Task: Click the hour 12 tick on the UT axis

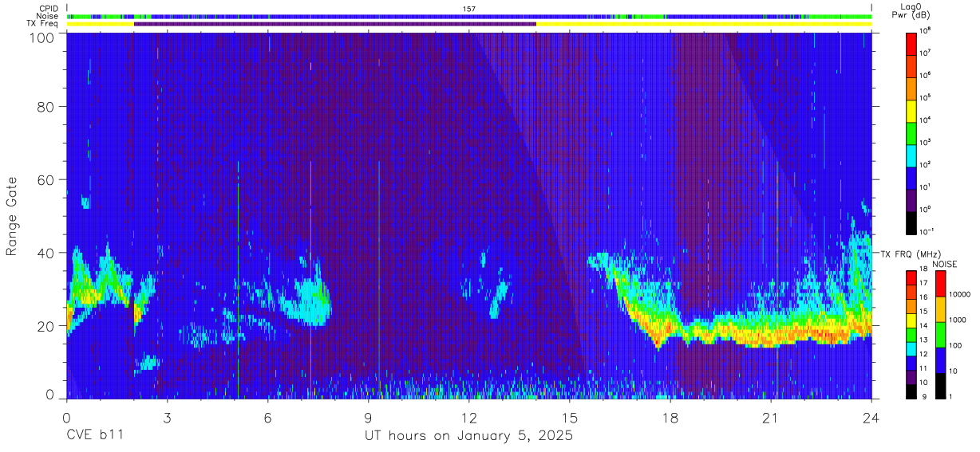Action: pyautogui.click(x=469, y=416)
